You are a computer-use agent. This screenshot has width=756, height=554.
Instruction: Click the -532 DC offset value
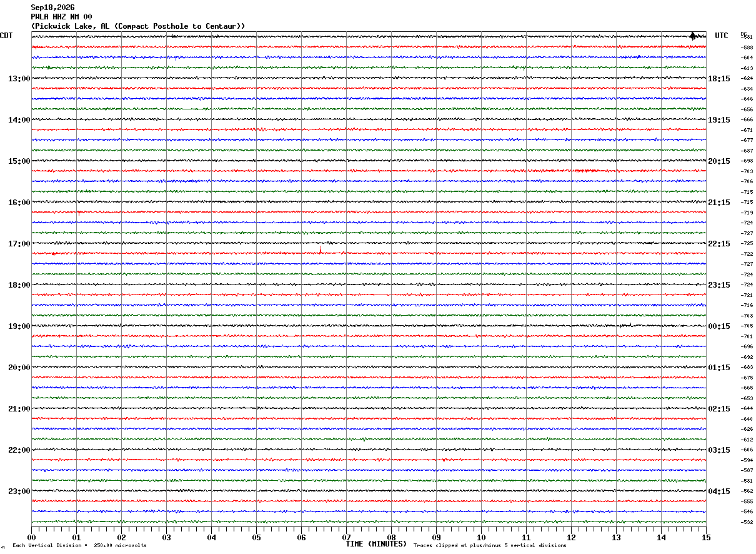pyautogui.click(x=747, y=522)
